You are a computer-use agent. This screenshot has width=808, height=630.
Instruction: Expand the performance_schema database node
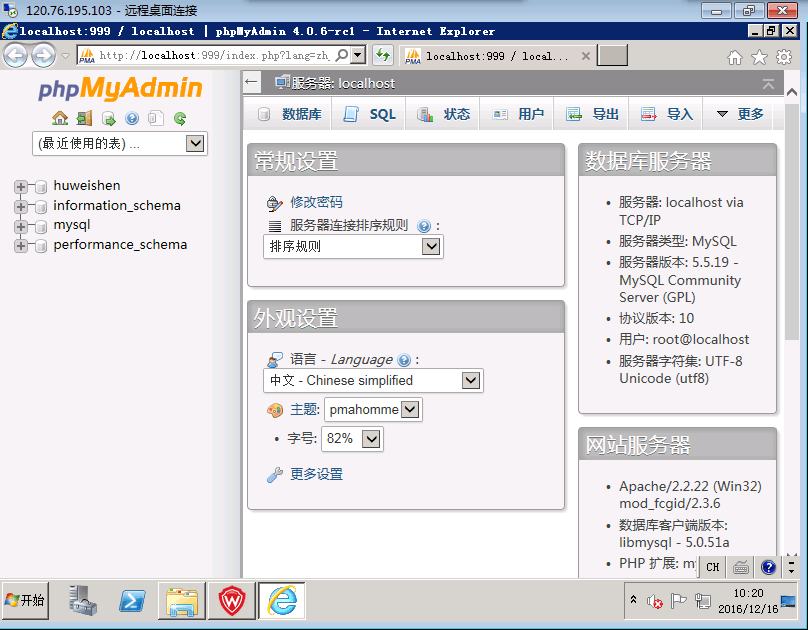click(x=21, y=246)
